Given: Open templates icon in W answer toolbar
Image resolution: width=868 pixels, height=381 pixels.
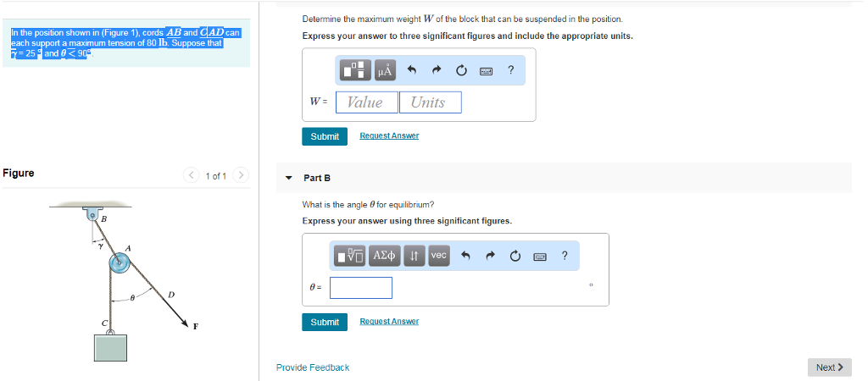Looking at the screenshot, I should click(x=355, y=70).
